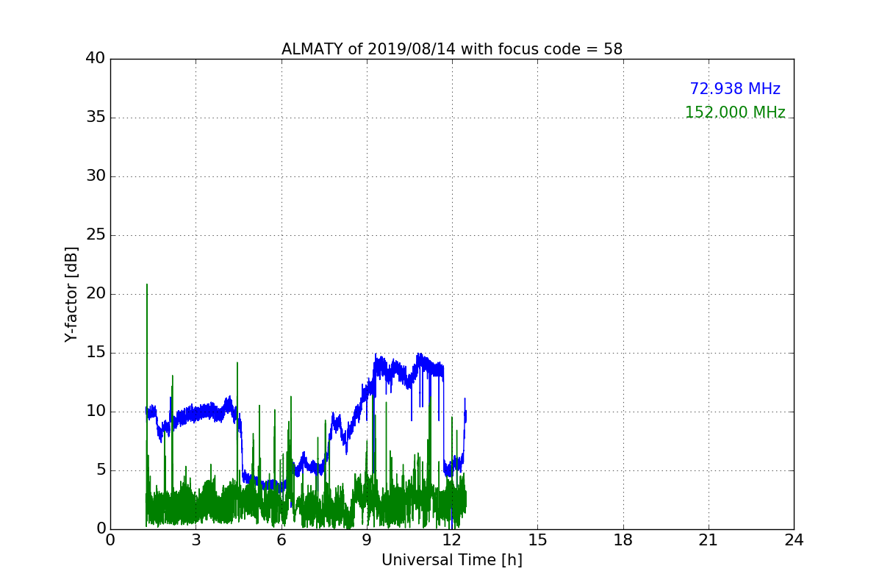The height and width of the screenshot is (588, 882).
Task: Click x-axis tick value 9
Action: click(x=367, y=540)
